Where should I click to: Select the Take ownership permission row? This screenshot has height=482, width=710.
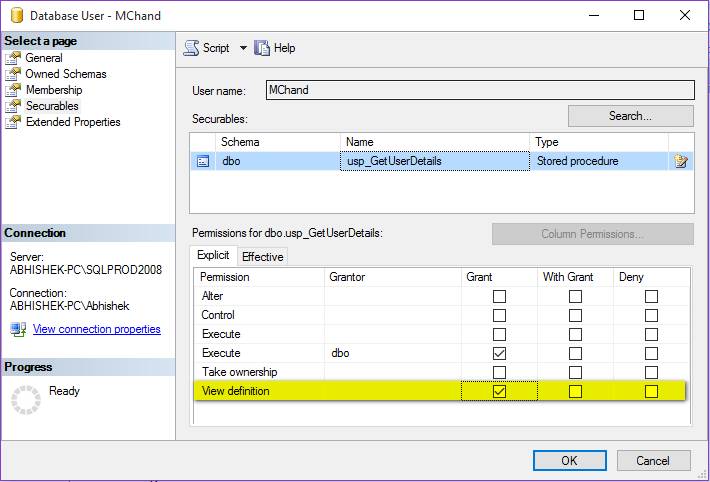(442, 372)
